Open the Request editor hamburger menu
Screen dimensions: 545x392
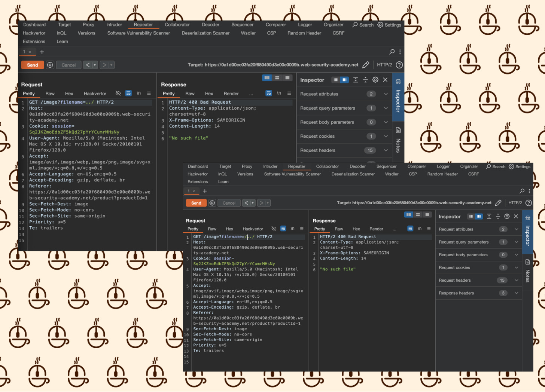click(x=149, y=93)
